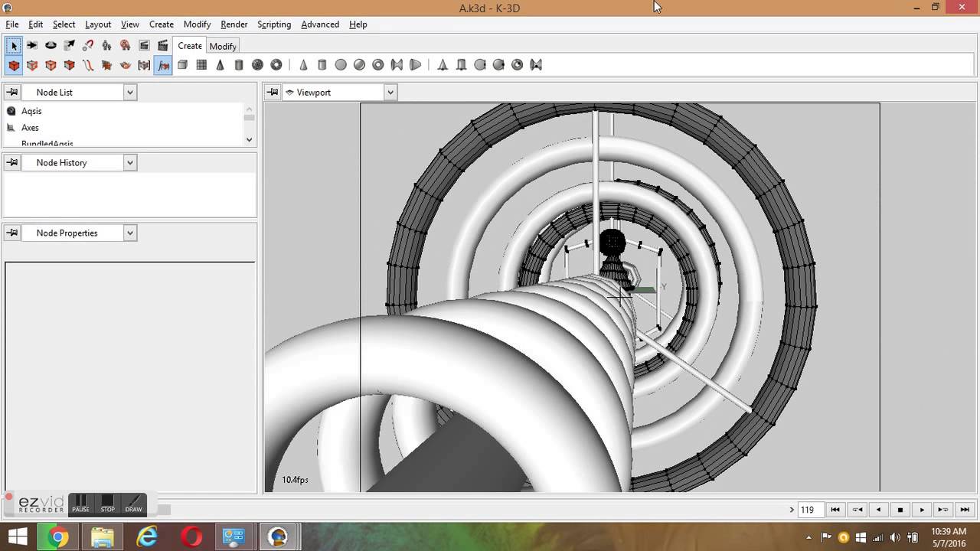
Task: Click the Render Frame clapboard icon
Action: (144, 46)
